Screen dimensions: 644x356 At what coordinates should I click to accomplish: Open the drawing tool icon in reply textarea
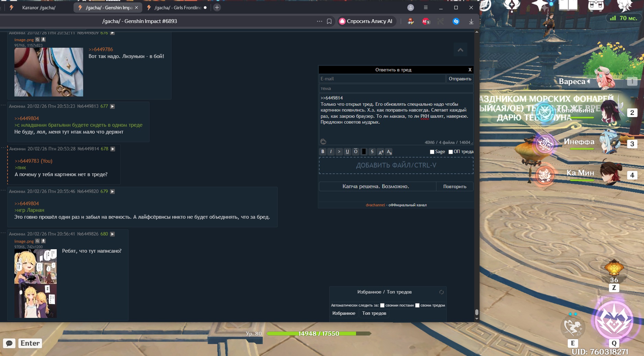click(323, 141)
